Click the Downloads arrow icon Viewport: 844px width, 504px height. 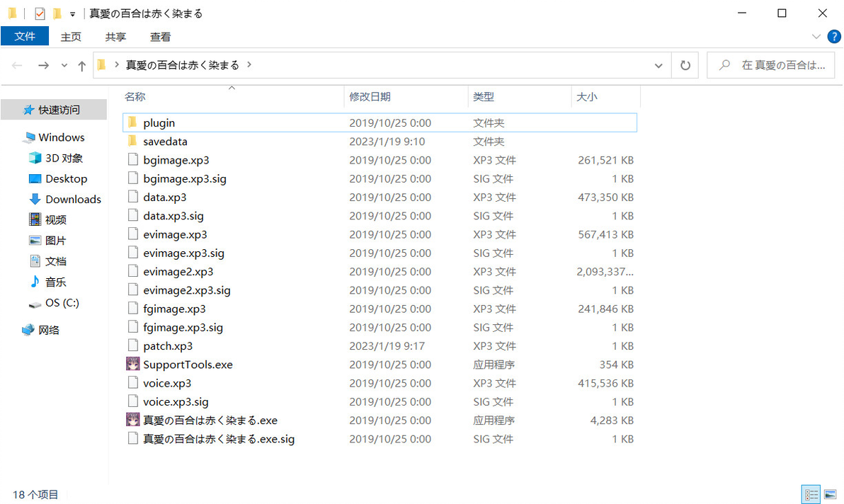click(35, 199)
